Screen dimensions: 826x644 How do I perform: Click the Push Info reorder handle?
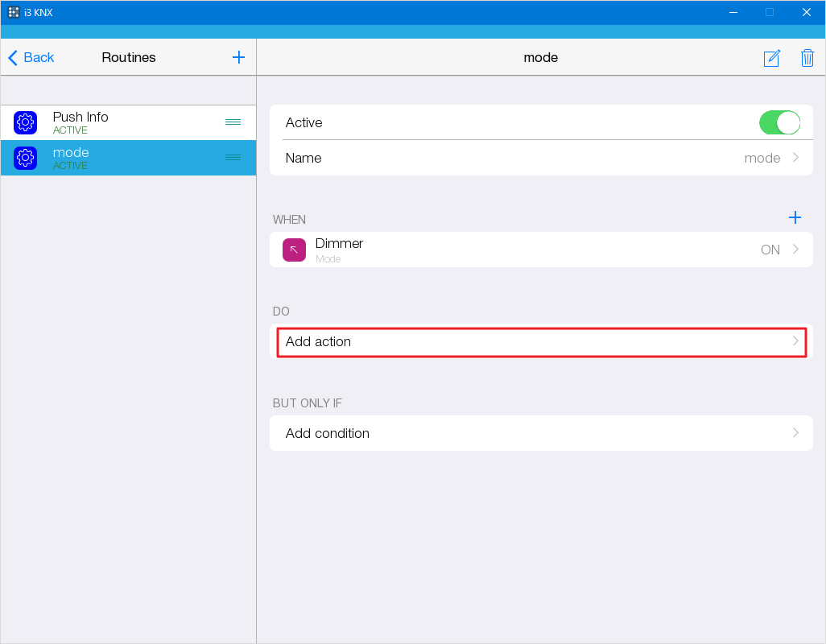[233, 122]
